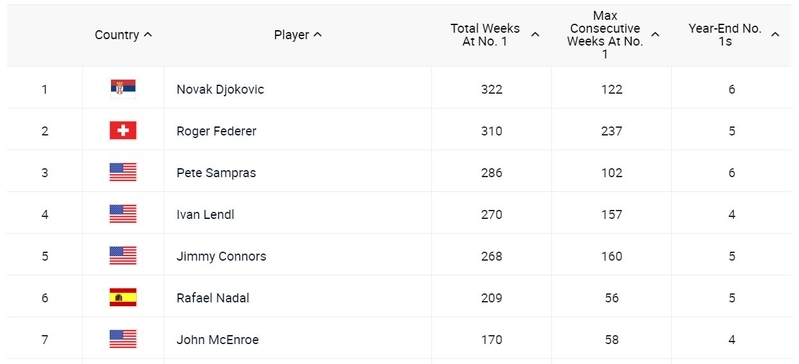
Task: Click the US flag beside John McEnroe
Action: 123,339
